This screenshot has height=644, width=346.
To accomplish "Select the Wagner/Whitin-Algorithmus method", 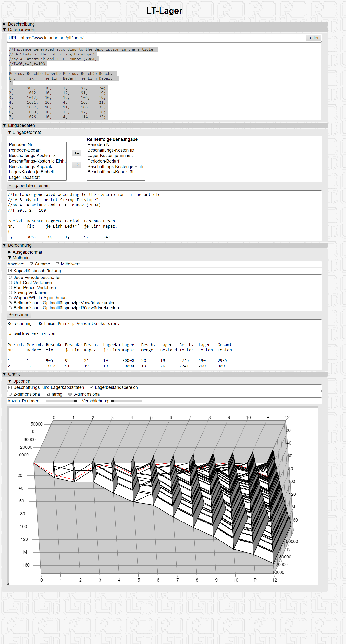I will [x=10, y=298].
